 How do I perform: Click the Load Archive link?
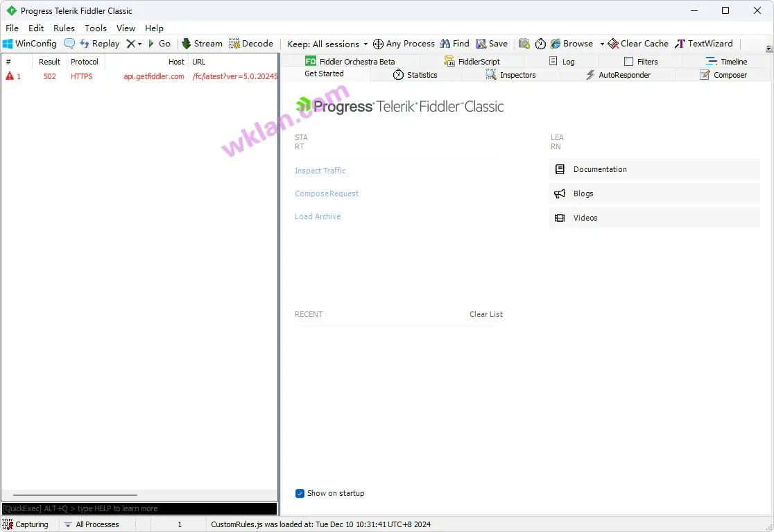coord(318,216)
